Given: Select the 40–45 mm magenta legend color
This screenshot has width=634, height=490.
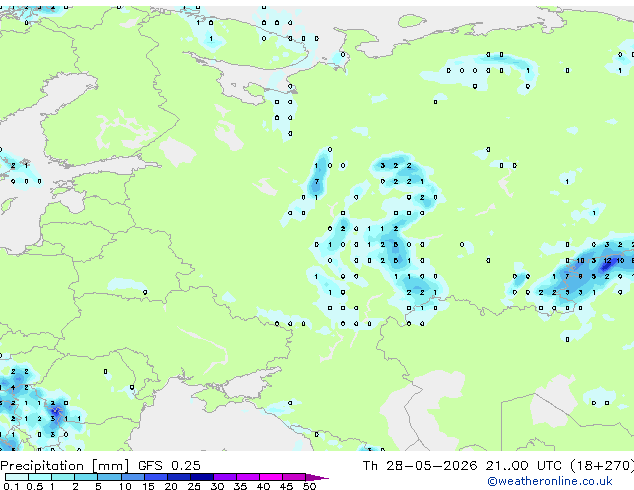Looking at the screenshot, I should click(271, 477).
